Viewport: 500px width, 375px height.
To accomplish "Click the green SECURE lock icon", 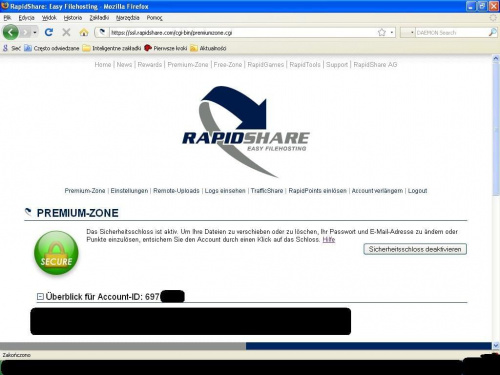I will click(x=56, y=253).
